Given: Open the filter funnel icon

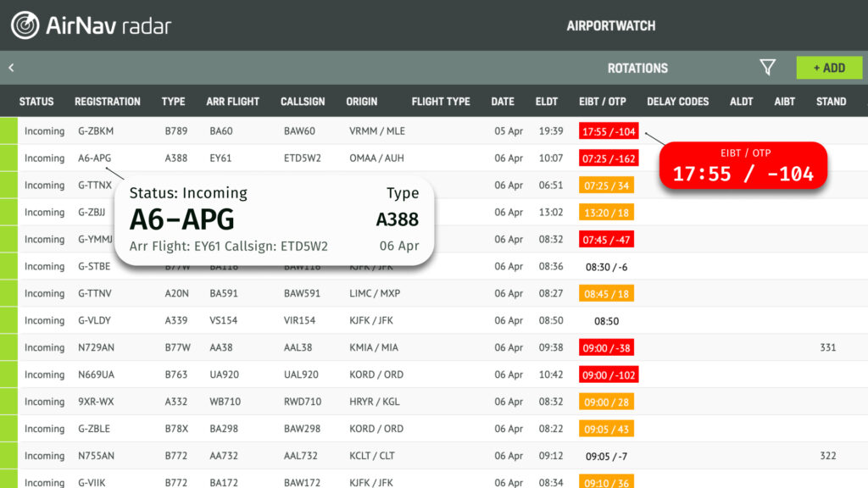Looking at the screenshot, I should tap(767, 68).
